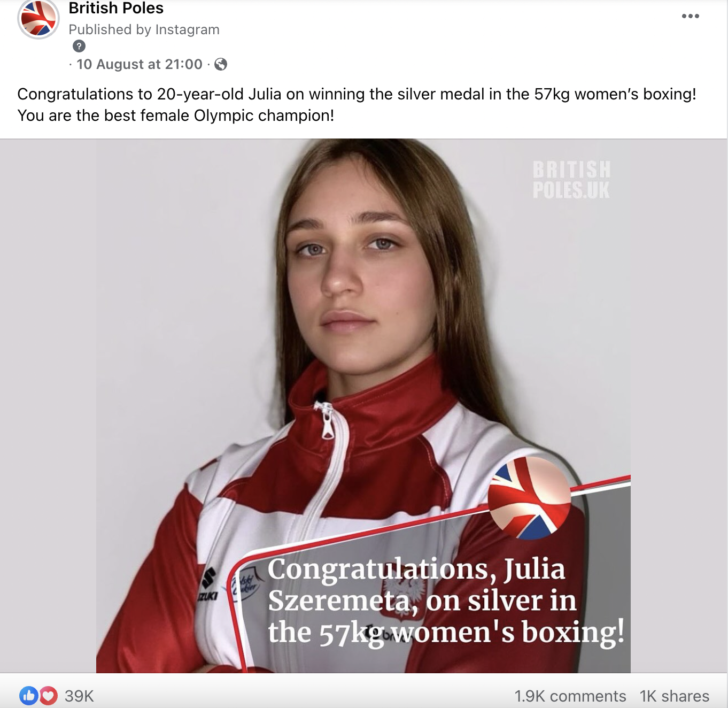Open the 10 August at 21:00 timestamp

coord(140,64)
